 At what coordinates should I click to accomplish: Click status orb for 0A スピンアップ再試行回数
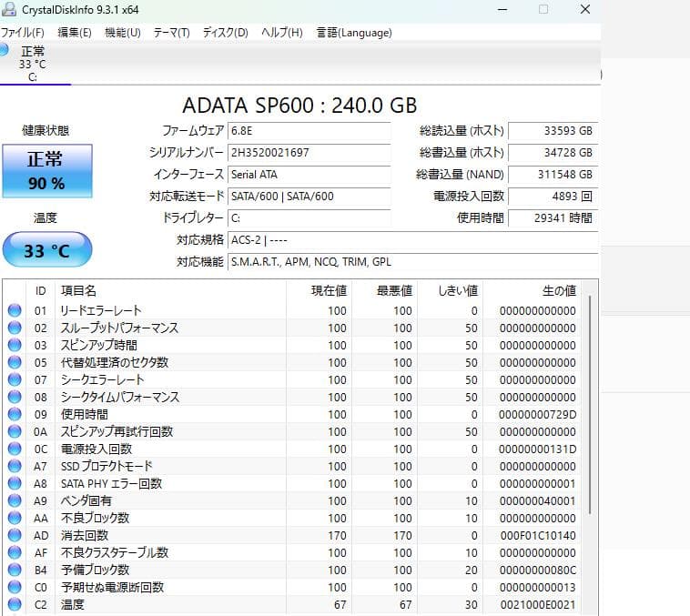point(15,431)
